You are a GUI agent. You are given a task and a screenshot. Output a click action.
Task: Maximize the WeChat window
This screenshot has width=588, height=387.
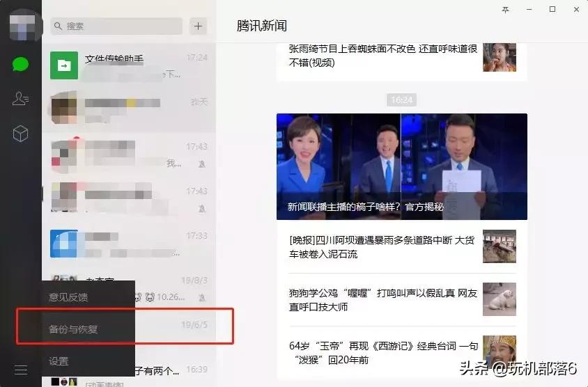[552, 10]
